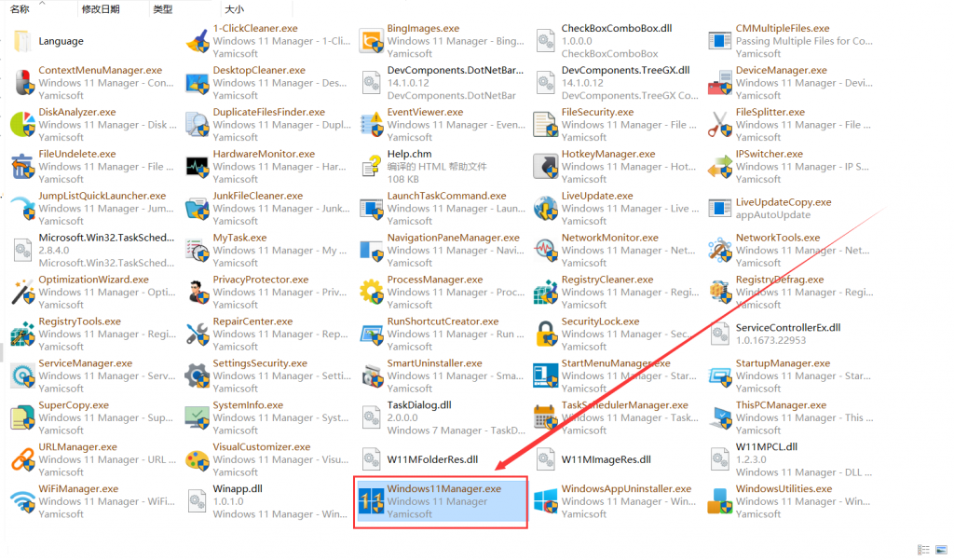Sort files by the 名称 column

pyautogui.click(x=19, y=7)
